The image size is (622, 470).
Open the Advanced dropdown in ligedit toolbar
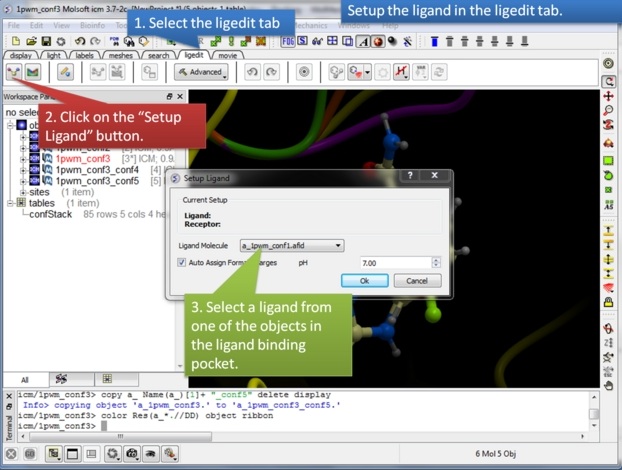pos(201,73)
